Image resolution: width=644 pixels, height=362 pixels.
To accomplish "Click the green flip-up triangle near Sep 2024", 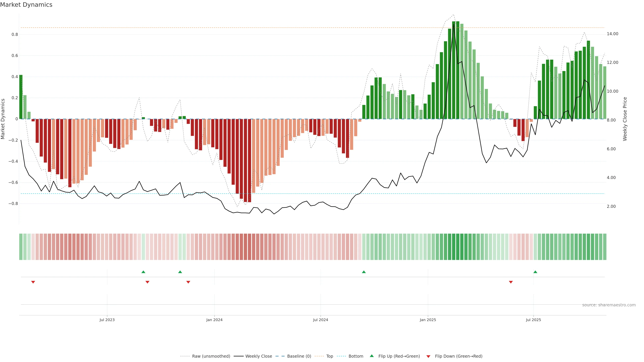I will (364, 272).
